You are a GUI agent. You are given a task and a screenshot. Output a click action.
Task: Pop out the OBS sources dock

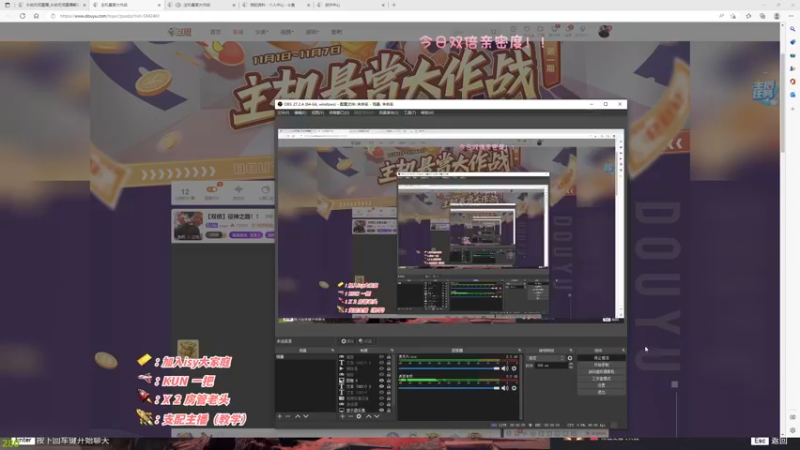point(392,351)
